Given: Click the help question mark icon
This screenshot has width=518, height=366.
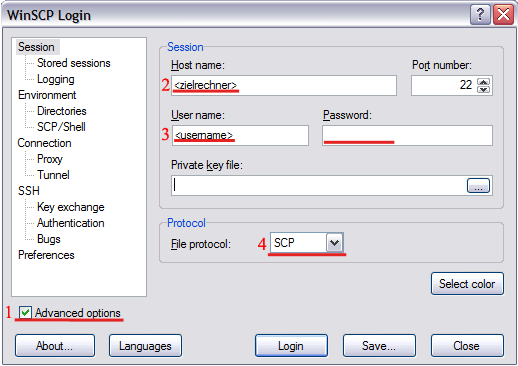Looking at the screenshot, I should [480, 15].
